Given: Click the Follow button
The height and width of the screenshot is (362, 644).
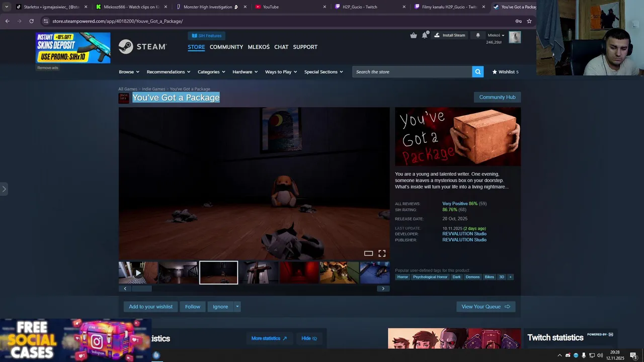Looking at the screenshot, I should 192,307.
